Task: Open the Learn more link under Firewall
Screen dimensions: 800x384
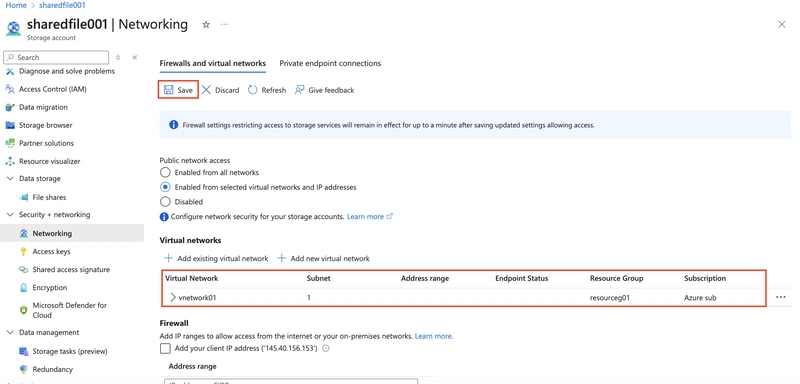Action: [434, 336]
